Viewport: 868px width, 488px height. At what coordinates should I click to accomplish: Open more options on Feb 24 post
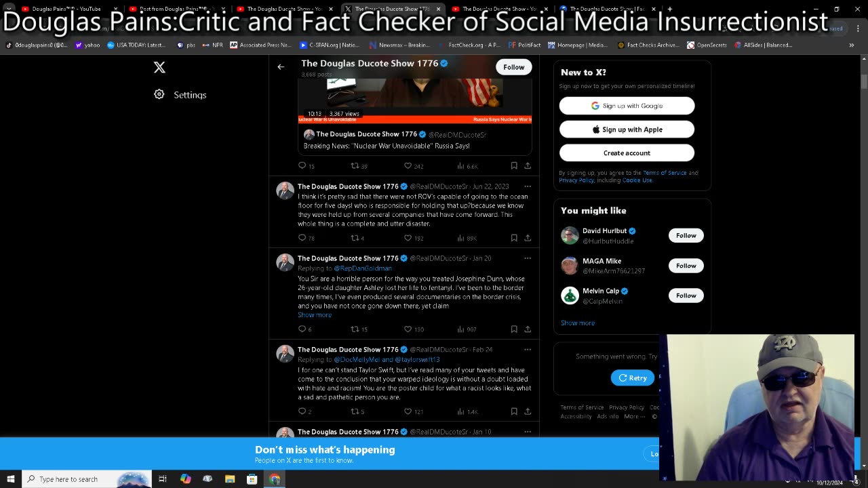pyautogui.click(x=528, y=350)
